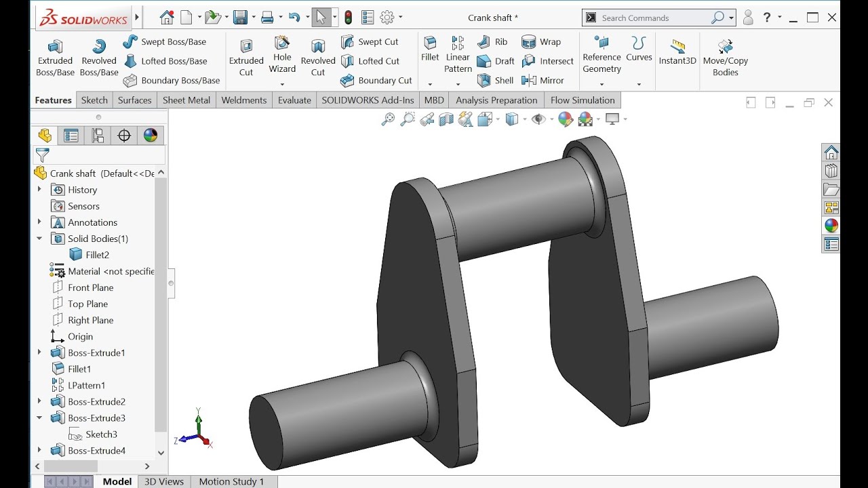Expand the History node
868x488 pixels.
pos(39,190)
